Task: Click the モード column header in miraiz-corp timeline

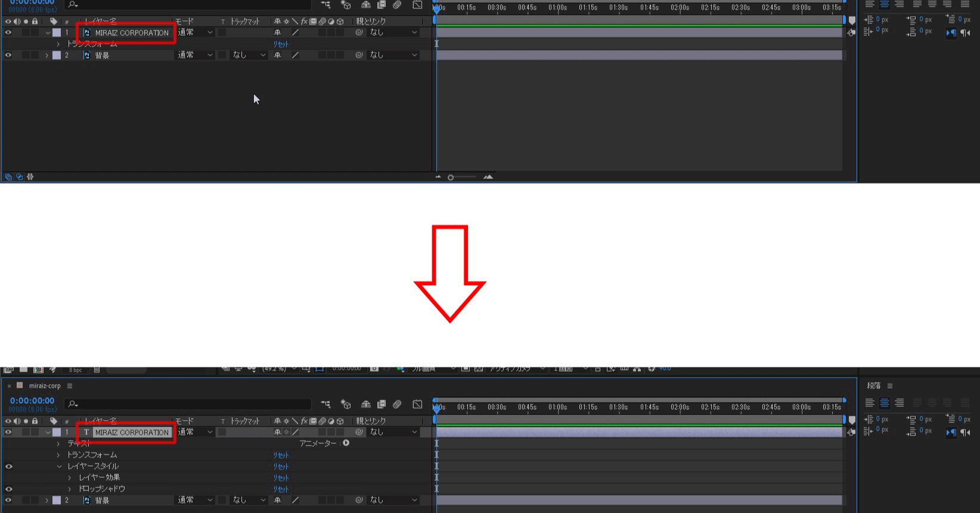Action: 185,421
